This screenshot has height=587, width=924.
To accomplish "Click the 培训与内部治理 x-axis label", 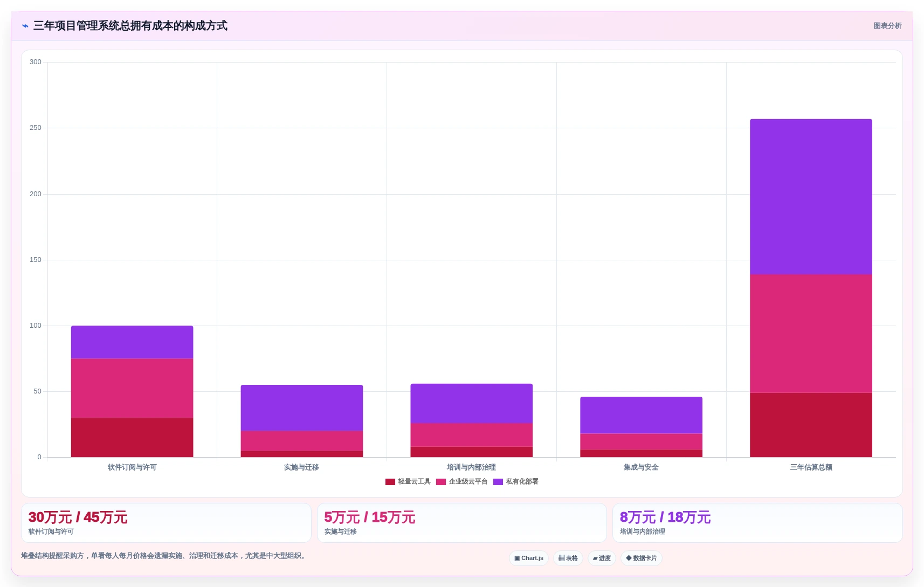I will (x=472, y=467).
